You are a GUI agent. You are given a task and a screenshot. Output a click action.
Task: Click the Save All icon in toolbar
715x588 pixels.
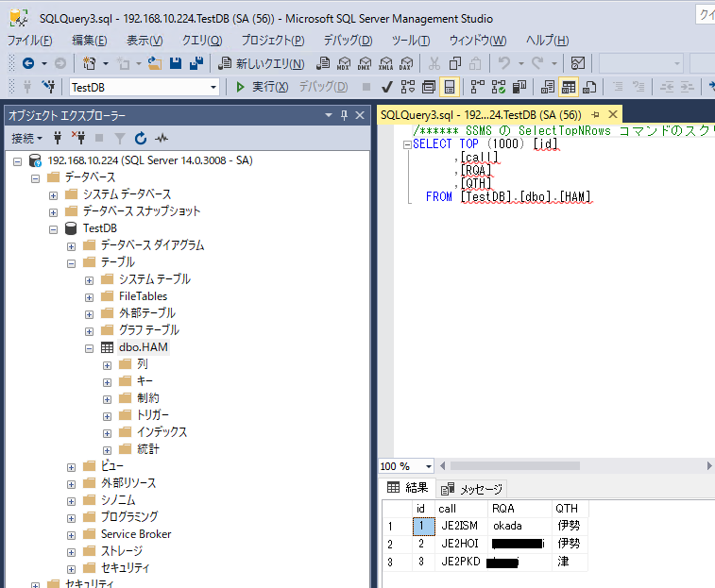click(x=196, y=63)
